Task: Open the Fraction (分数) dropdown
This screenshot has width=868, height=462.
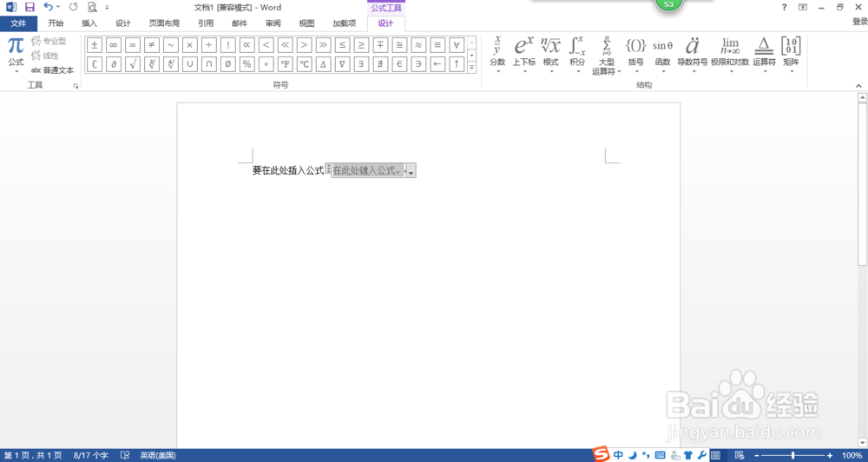Action: pyautogui.click(x=497, y=55)
